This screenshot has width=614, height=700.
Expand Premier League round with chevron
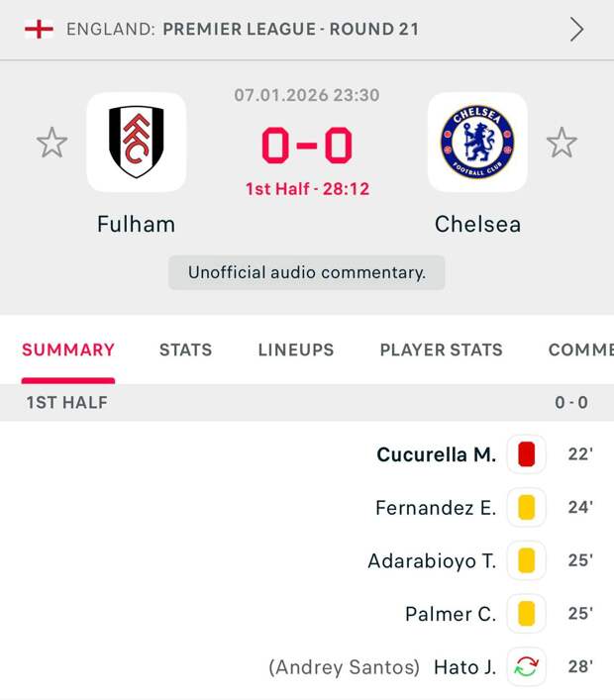[x=576, y=29]
